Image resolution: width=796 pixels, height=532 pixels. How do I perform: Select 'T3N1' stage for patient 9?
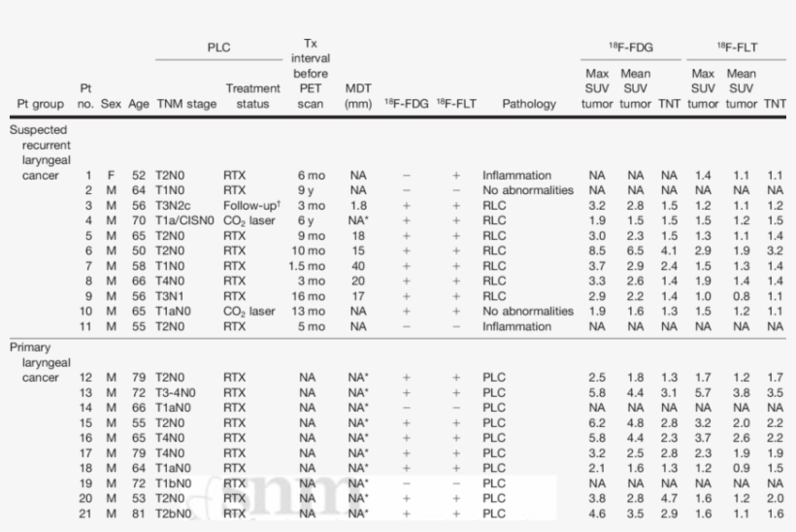tap(170, 296)
